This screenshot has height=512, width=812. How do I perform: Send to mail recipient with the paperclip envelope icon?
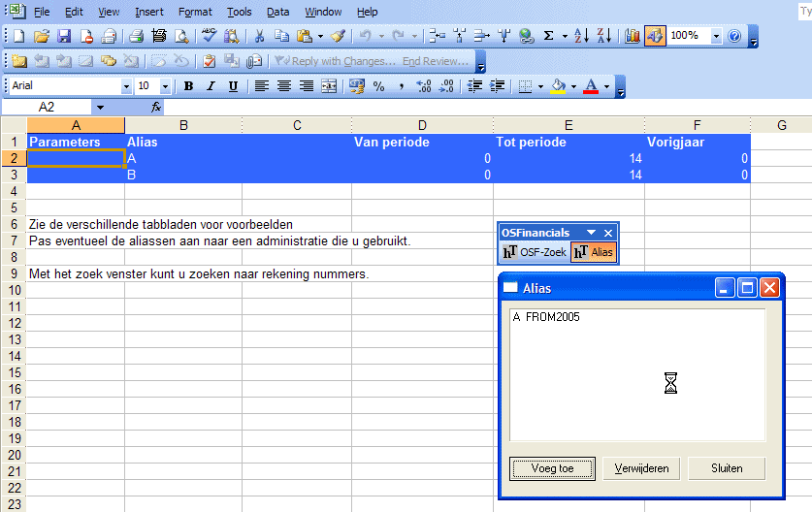254,61
